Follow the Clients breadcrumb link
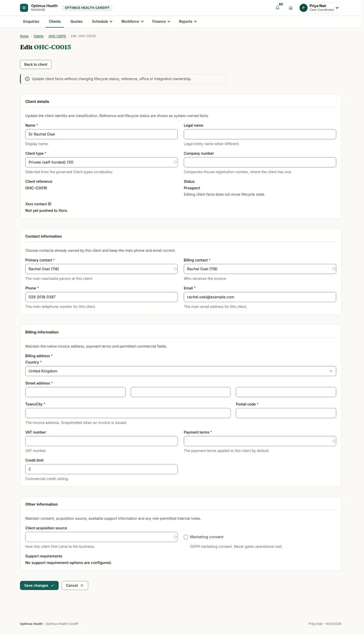 39,36
